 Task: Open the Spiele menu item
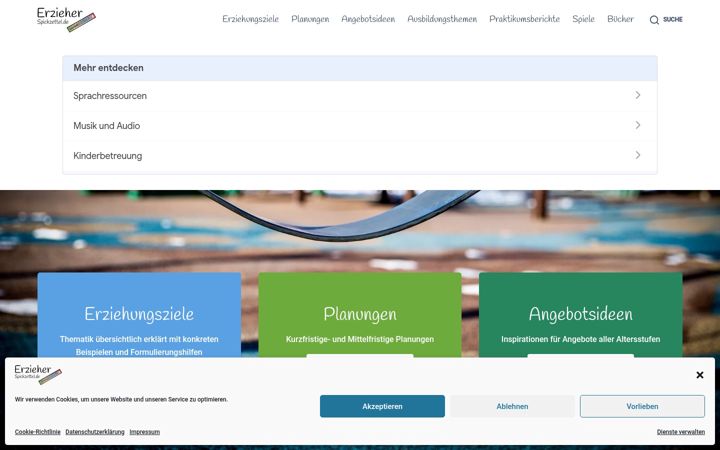[583, 19]
